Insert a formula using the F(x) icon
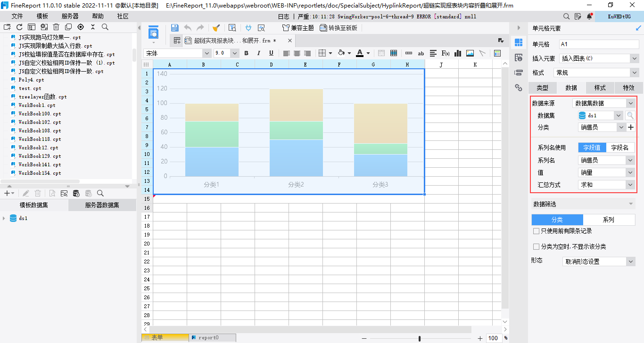 (446, 53)
